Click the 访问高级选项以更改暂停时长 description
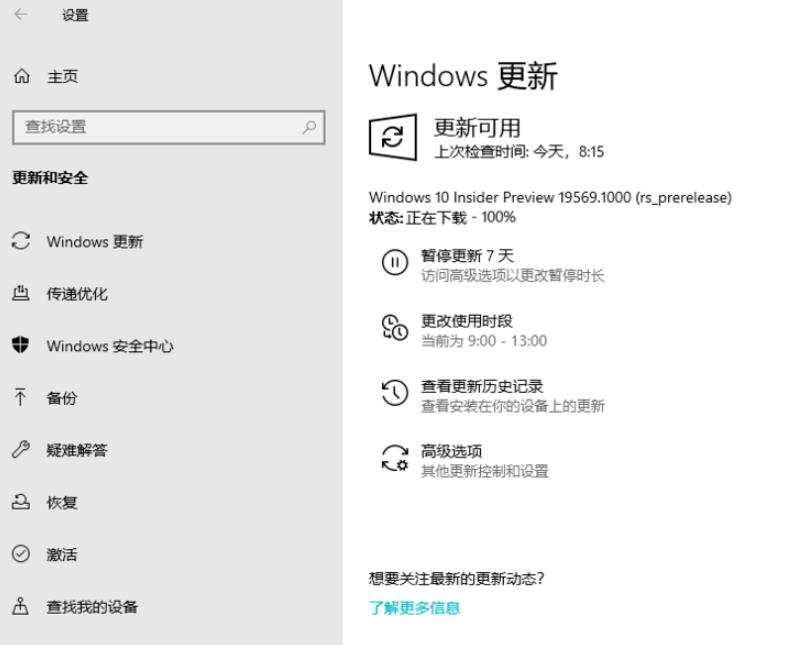The width and height of the screenshot is (800, 645). point(512,276)
